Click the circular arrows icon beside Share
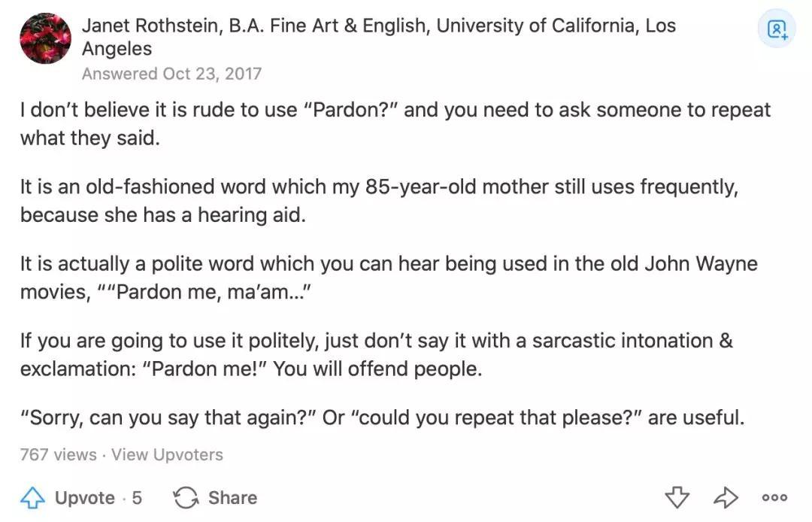The height and width of the screenshot is (522, 812). pyautogui.click(x=185, y=498)
